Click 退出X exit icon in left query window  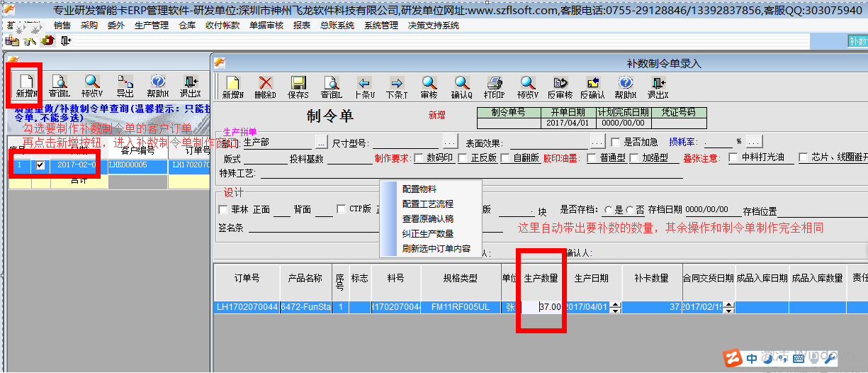(191, 87)
